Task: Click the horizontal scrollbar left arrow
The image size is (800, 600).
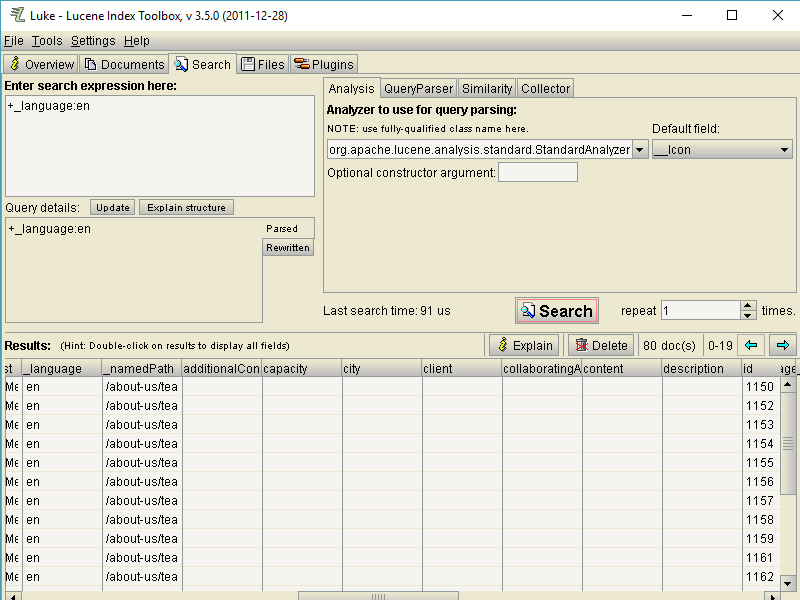Action: coord(12,596)
